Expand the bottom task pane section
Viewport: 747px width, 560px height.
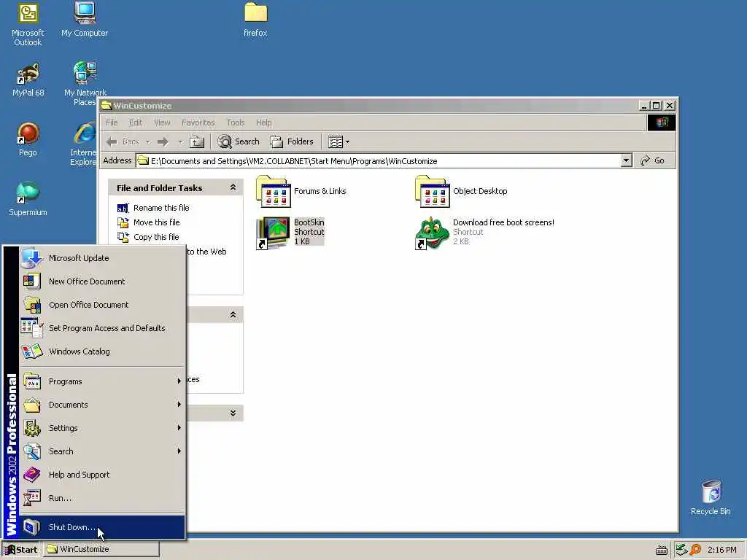tap(233, 413)
